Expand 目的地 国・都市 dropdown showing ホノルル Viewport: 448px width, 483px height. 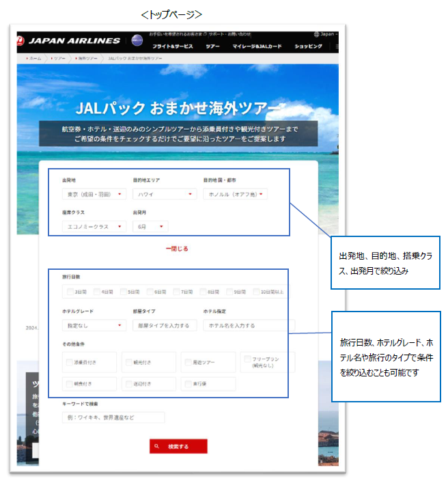coord(235,194)
